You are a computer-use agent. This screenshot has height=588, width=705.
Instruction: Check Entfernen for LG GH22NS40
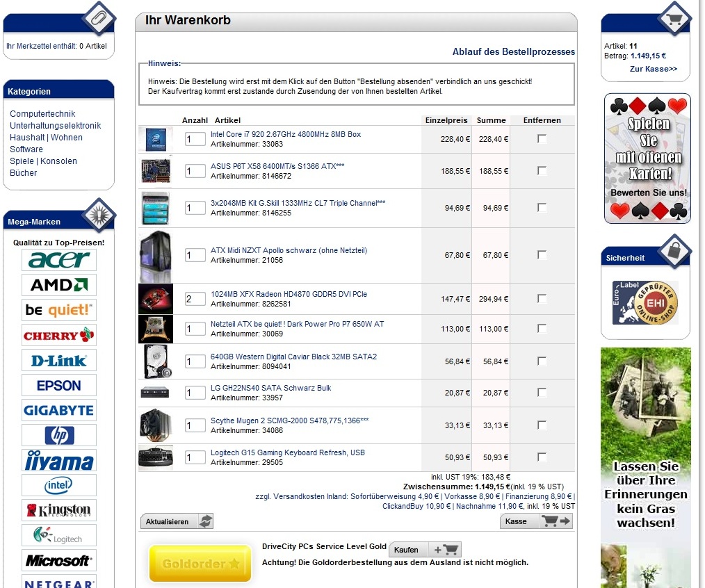tap(542, 393)
